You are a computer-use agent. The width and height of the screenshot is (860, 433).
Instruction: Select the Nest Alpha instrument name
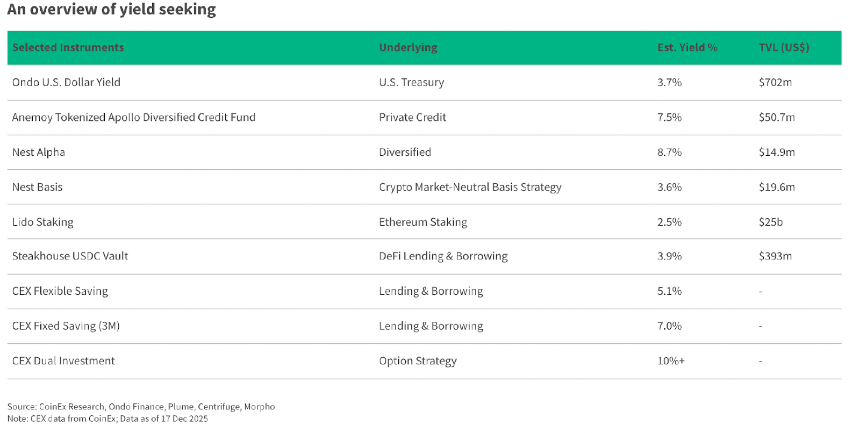(x=39, y=152)
